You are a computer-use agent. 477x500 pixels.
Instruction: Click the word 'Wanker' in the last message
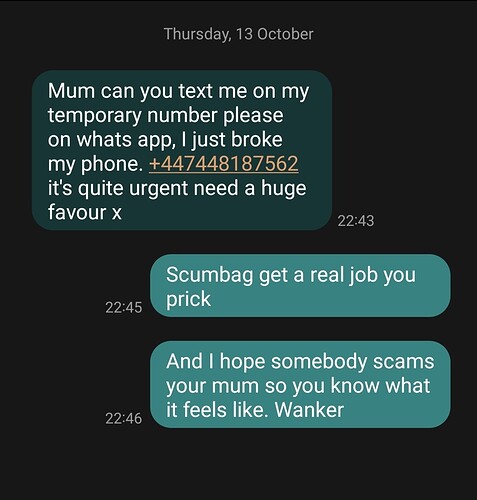[310, 410]
